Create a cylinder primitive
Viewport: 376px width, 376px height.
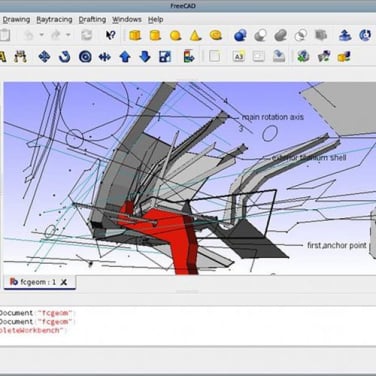[x=155, y=35]
